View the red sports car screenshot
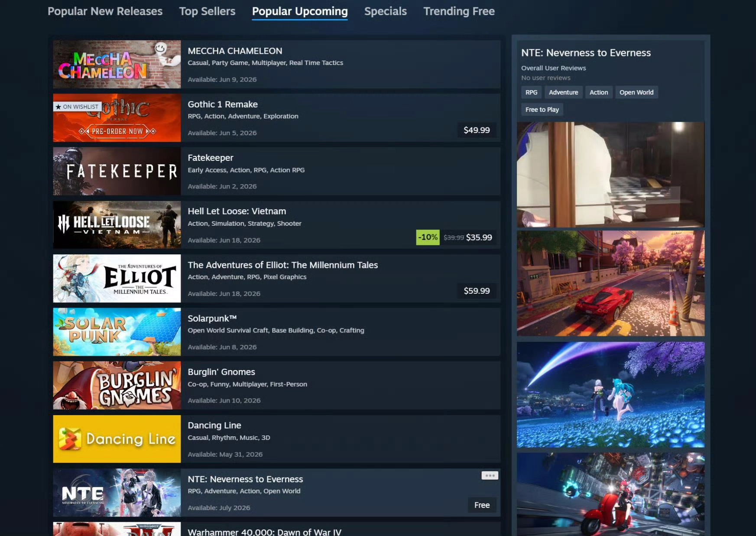Image resolution: width=756 pixels, height=536 pixels. 610,283
